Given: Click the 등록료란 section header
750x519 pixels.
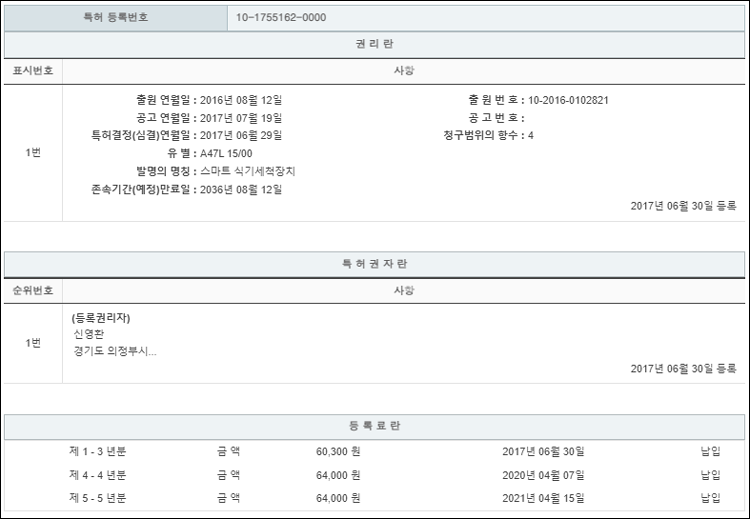Looking at the screenshot, I should pos(374,426).
